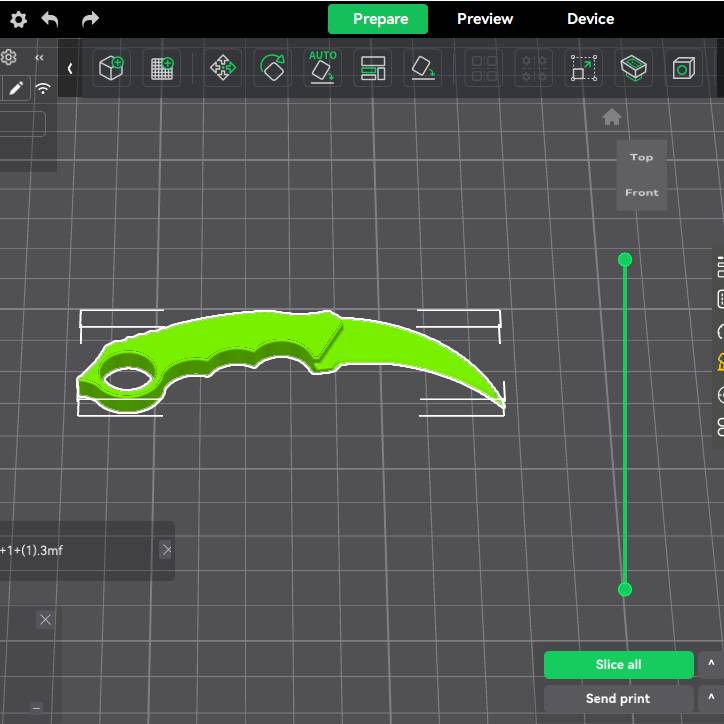Select the Scale tool with dashed box
The height and width of the screenshot is (724, 724).
(584, 68)
